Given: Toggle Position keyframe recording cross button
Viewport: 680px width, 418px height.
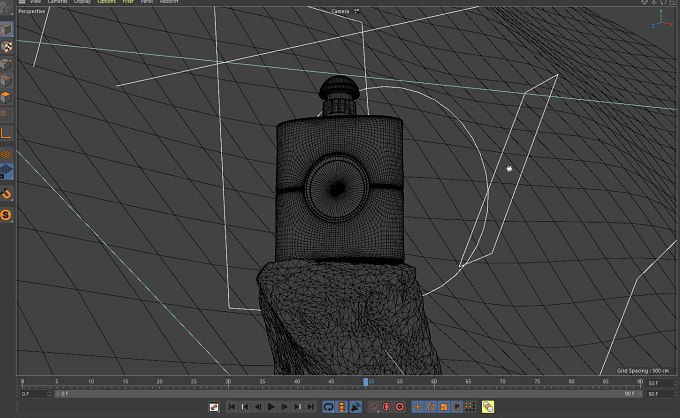Looking at the screenshot, I should coord(417,407).
